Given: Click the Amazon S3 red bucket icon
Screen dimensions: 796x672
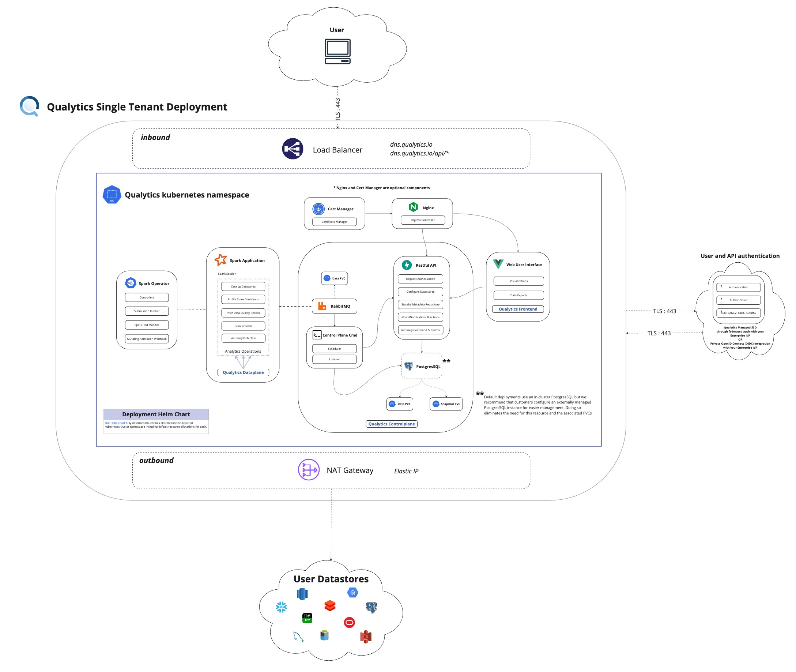Looking at the screenshot, I should pos(365,637).
